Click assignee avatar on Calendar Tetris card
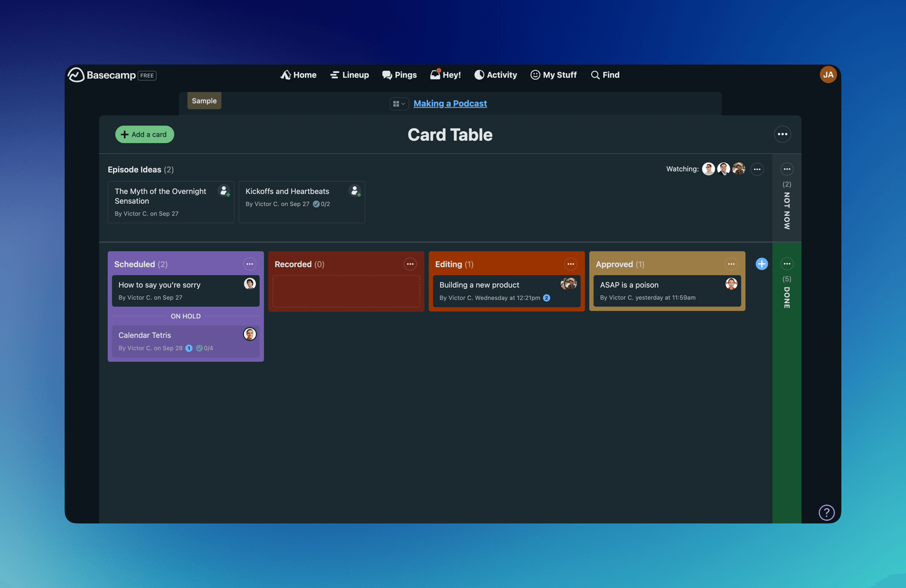The width and height of the screenshot is (906, 588). point(250,334)
